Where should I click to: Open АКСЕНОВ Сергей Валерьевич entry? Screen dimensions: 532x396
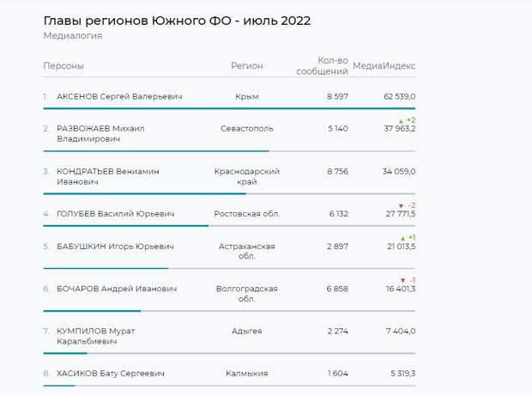119,96
